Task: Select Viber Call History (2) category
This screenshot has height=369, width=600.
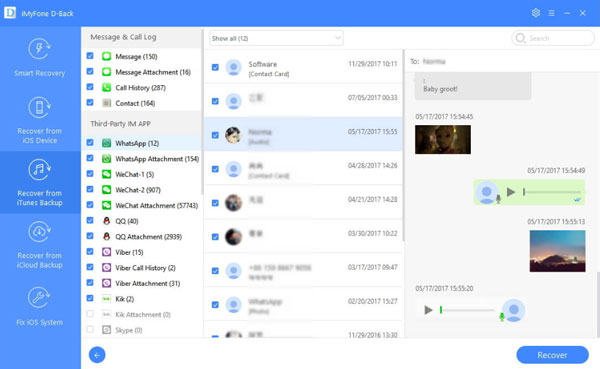Action: [145, 268]
